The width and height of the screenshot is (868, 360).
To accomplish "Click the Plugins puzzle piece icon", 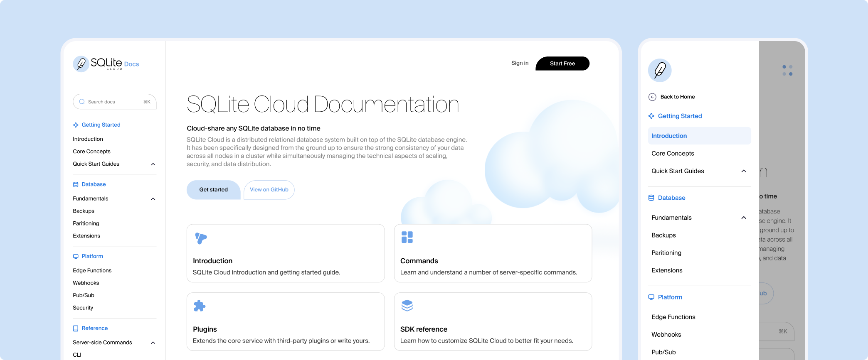I will (200, 306).
